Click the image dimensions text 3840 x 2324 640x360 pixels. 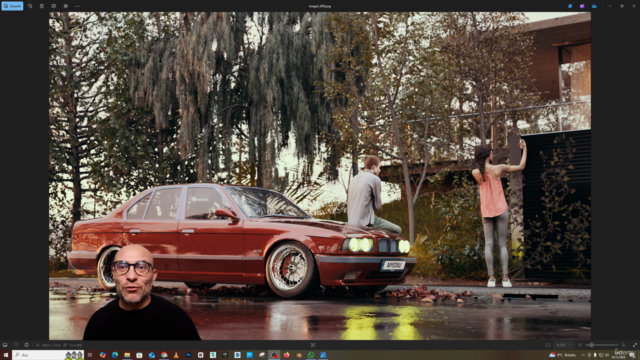pos(51,345)
